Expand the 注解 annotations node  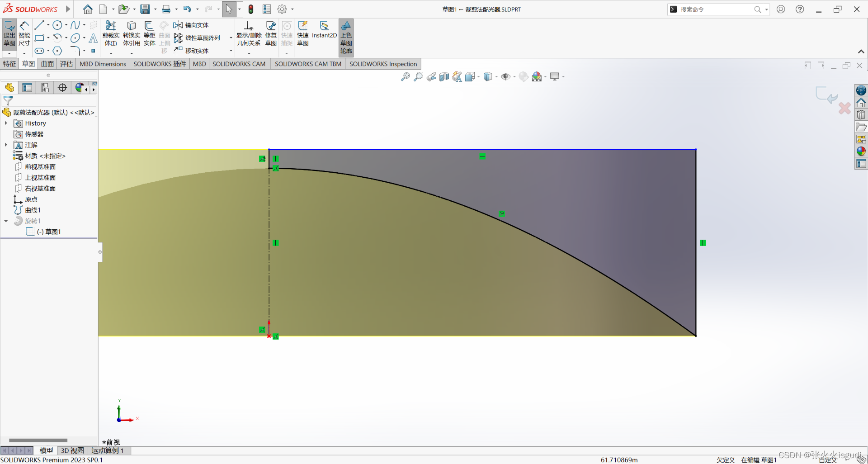(x=6, y=145)
